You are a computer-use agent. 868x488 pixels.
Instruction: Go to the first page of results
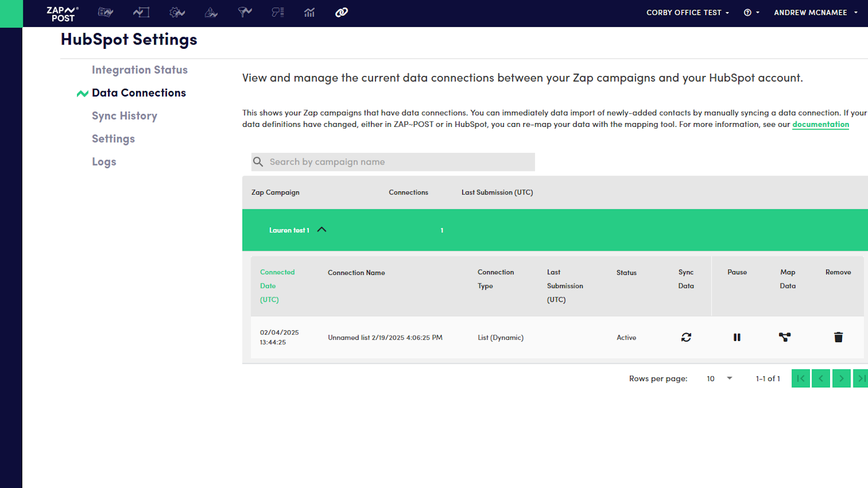click(801, 378)
